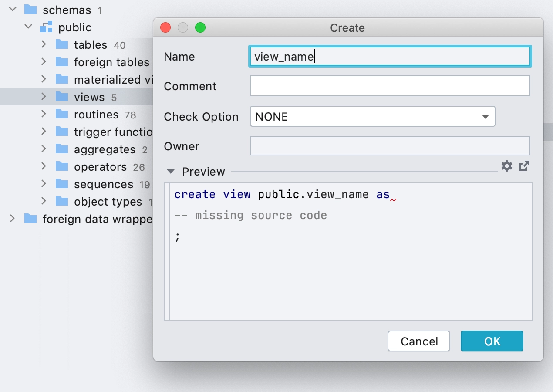Click the green zoom window button
The height and width of the screenshot is (392, 553).
(x=200, y=27)
